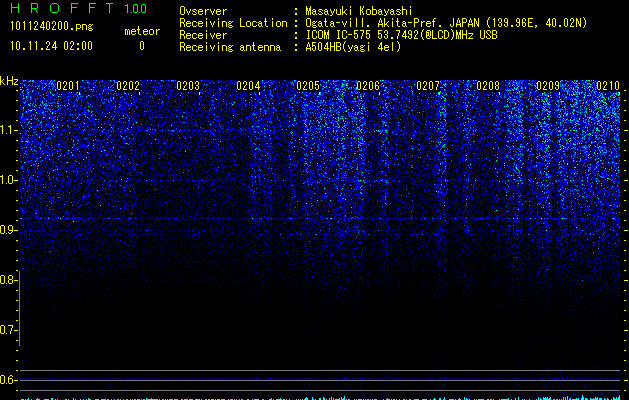The height and width of the screenshot is (400, 629).
Task: Click the 0204 time marker
Action: 248,86
